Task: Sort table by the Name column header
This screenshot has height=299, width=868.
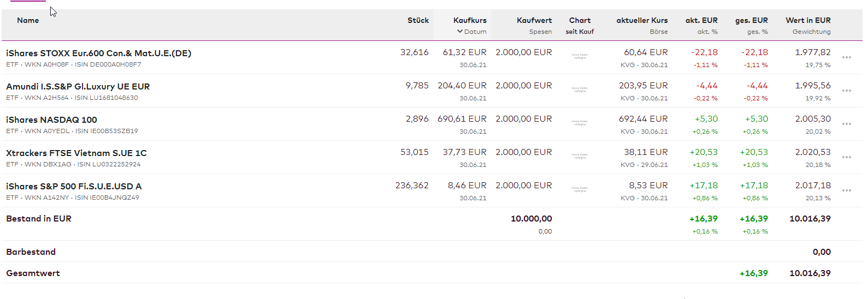Action: [28, 21]
